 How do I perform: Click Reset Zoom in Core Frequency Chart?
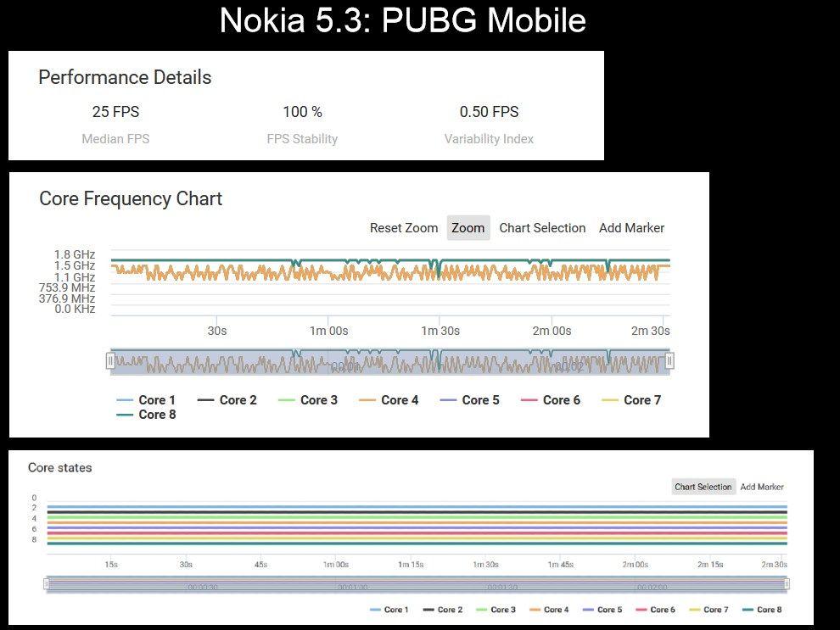click(x=404, y=228)
